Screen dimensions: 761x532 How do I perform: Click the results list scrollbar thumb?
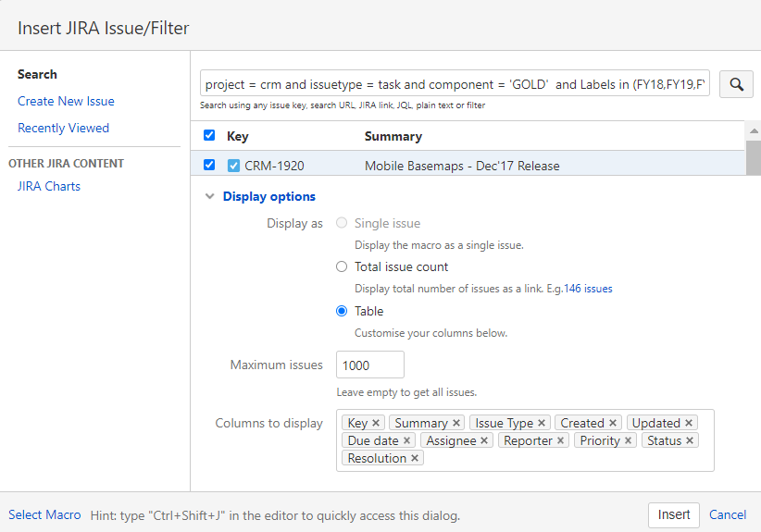[x=754, y=158]
